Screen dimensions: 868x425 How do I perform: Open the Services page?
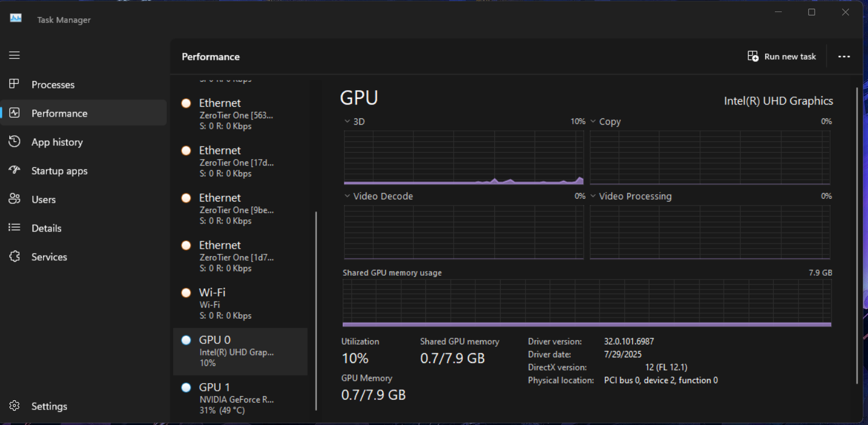(x=83, y=257)
